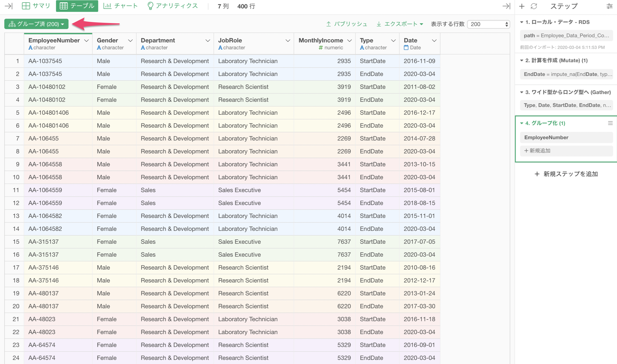
Task: Click the 7 列 column count
Action: [x=223, y=6]
